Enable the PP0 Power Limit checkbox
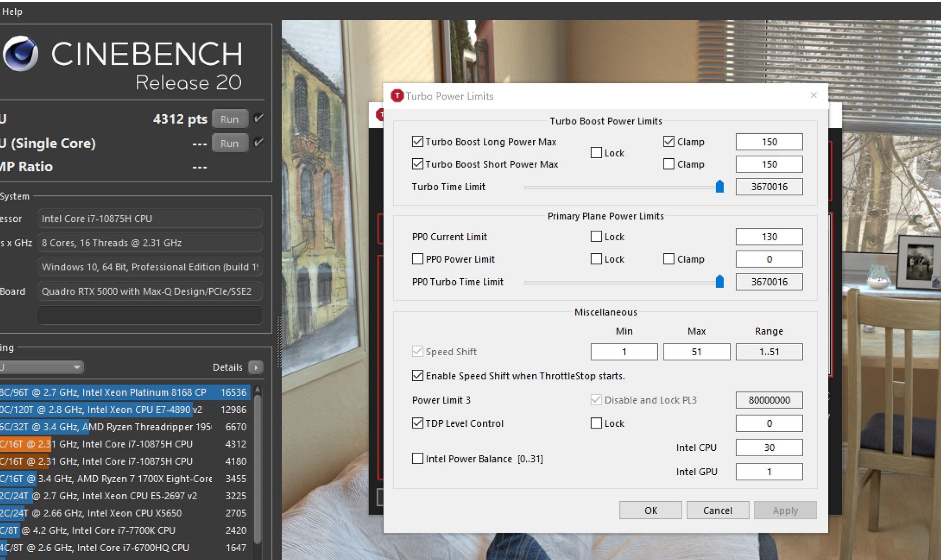 click(x=418, y=259)
